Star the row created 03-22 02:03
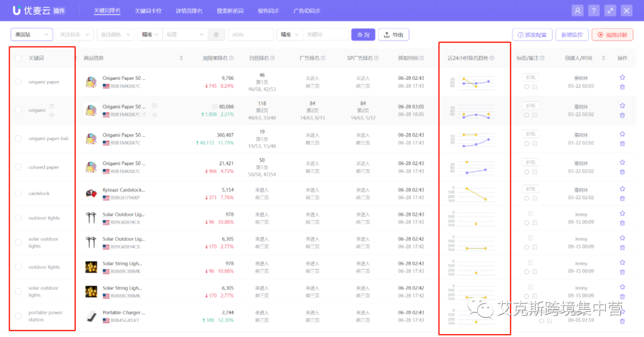Image resolution: width=644 pixels, height=337 pixels. click(x=622, y=78)
